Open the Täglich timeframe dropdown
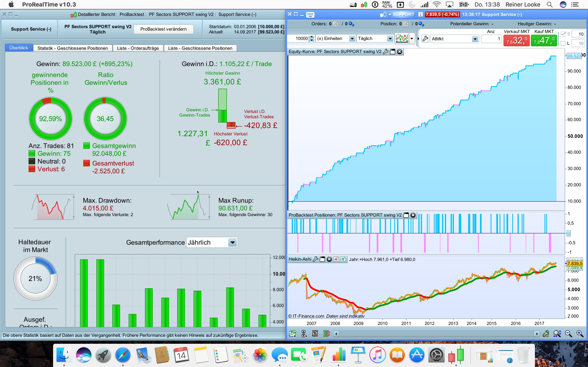The image size is (588, 367). 390,39
